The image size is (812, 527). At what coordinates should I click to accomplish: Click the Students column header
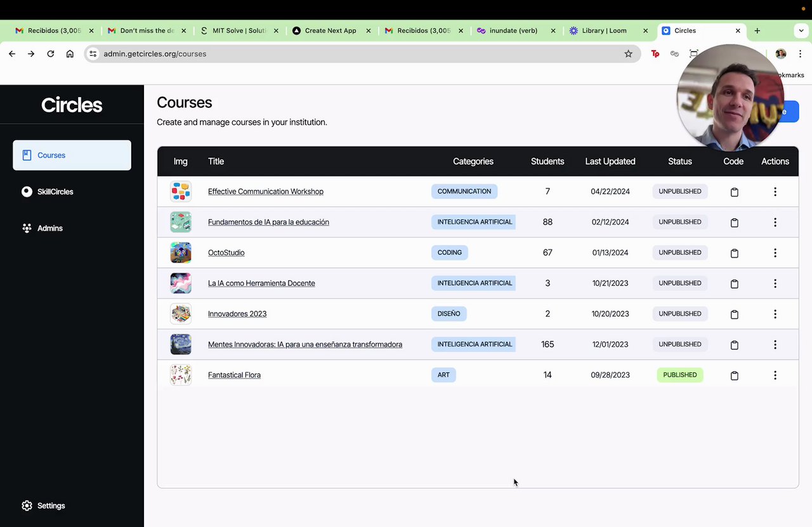pos(547,161)
